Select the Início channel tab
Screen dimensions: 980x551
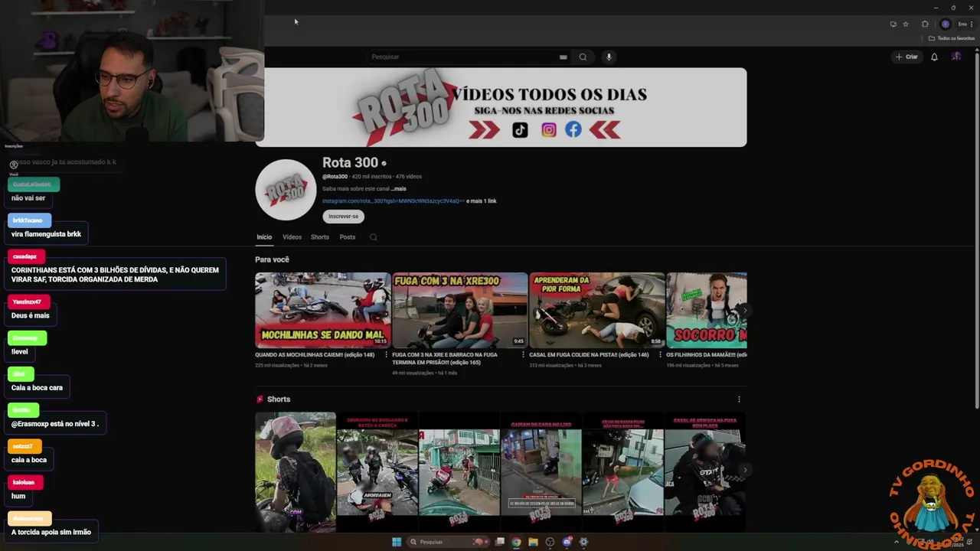click(264, 237)
